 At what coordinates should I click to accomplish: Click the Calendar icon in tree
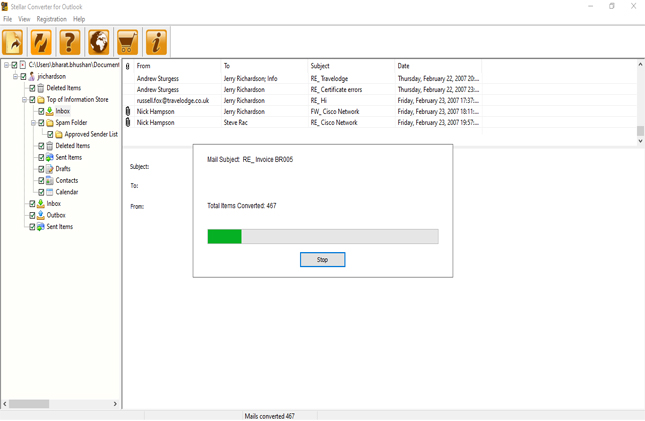point(50,192)
